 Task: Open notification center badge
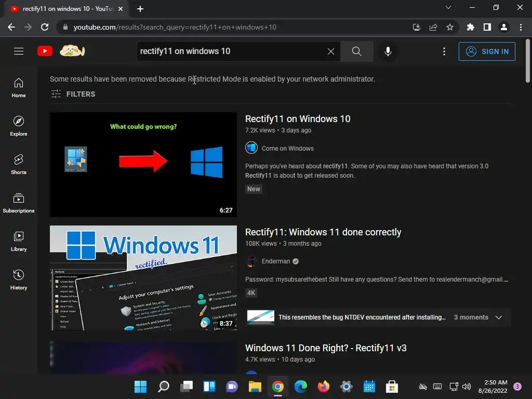517,387
